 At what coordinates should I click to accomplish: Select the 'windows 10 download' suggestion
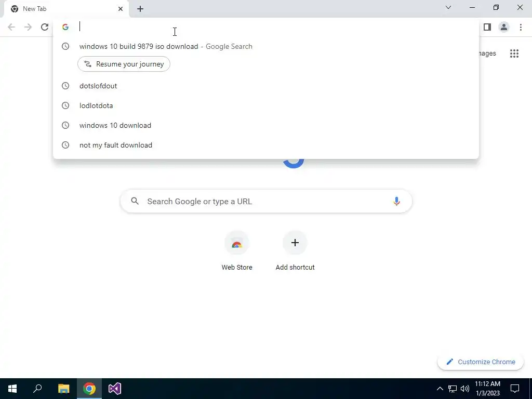[266, 125]
